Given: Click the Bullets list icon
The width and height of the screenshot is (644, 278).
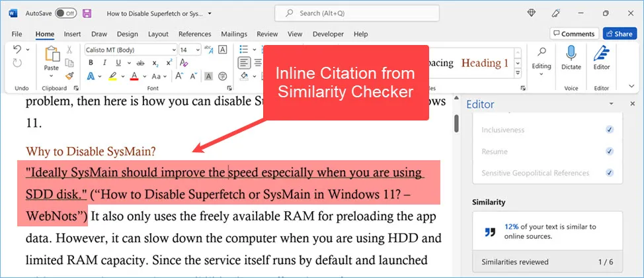Looking at the screenshot, I should 244,50.
